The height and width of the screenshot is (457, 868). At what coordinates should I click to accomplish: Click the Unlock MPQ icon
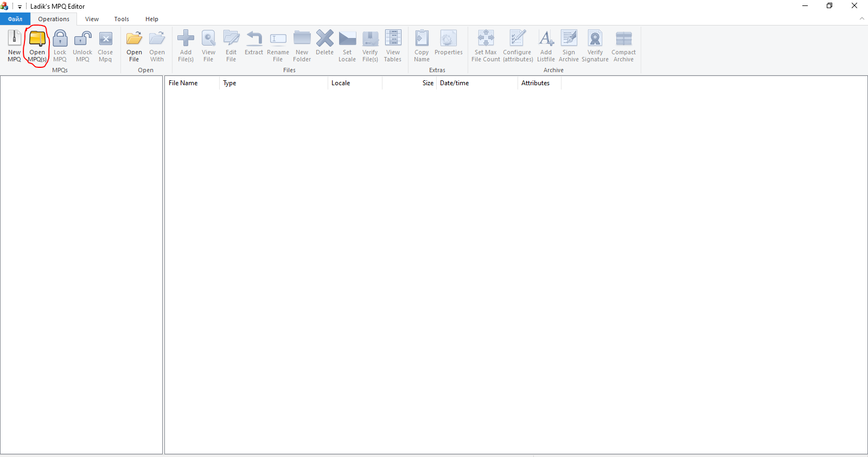pos(82,39)
